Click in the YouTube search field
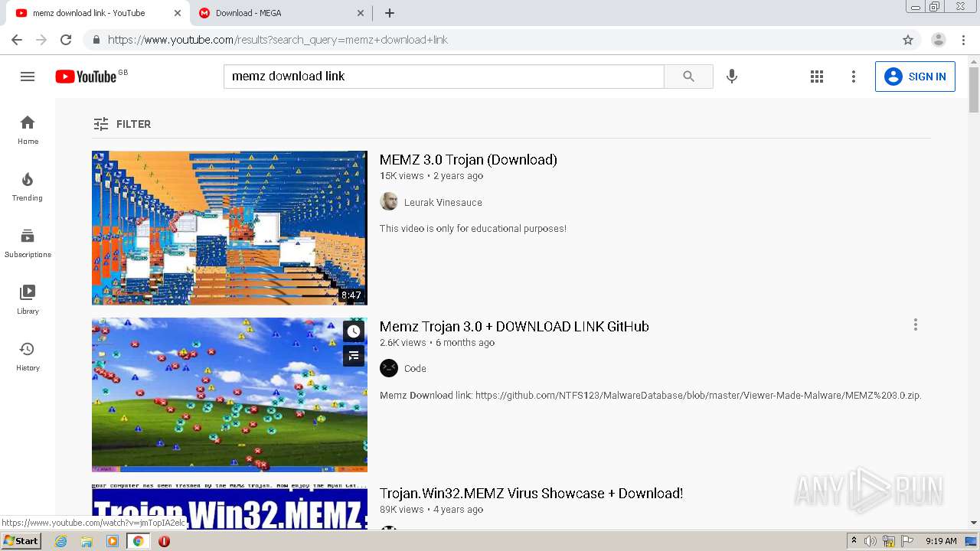980x551 pixels. 444,77
